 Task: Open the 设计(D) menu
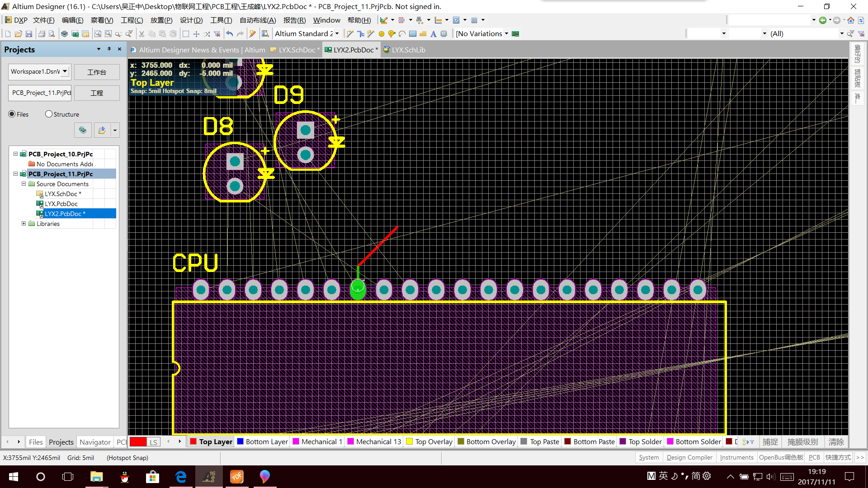[191, 20]
